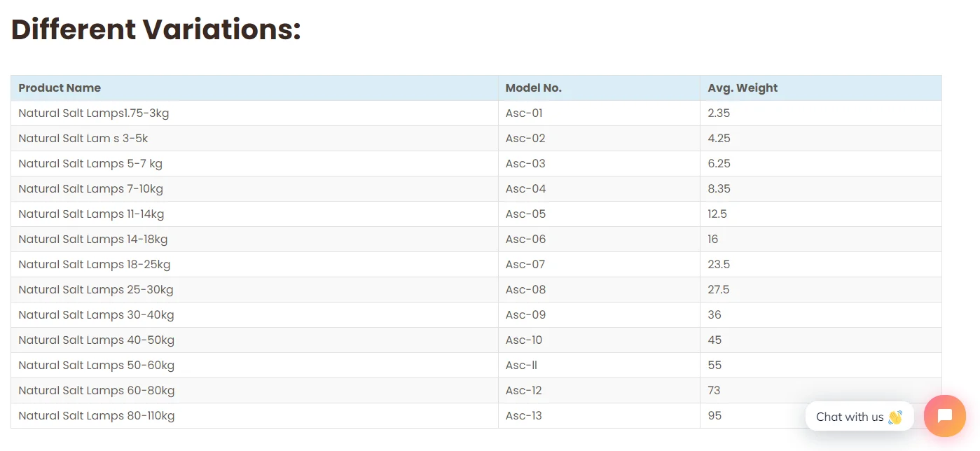The width and height of the screenshot is (980, 451).
Task: Click model number 'Asc-01'
Action: [524, 113]
